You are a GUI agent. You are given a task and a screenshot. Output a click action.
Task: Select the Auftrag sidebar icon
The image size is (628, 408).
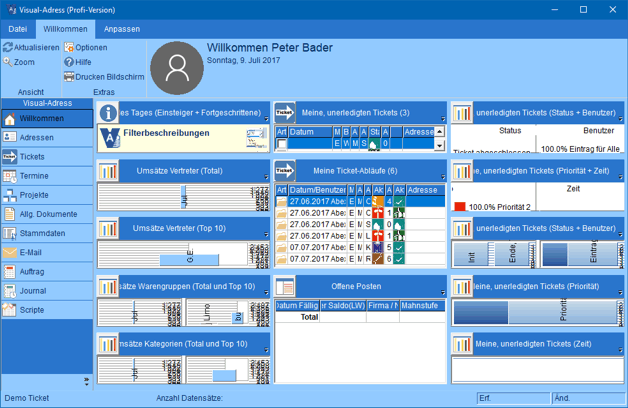(9, 271)
